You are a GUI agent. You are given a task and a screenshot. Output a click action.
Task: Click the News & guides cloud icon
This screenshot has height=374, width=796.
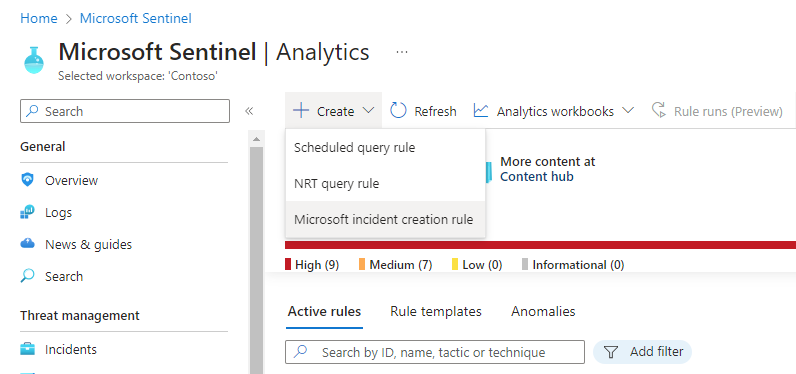[27, 244]
